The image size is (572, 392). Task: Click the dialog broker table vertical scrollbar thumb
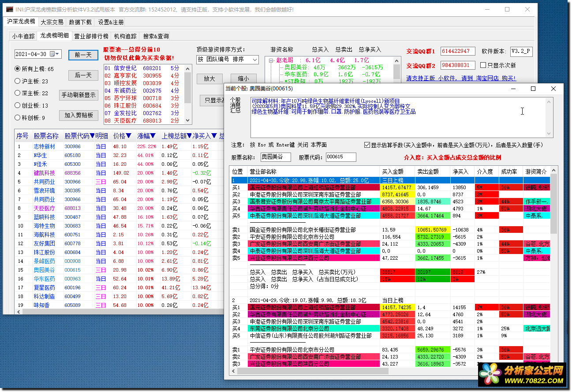pos(553,204)
